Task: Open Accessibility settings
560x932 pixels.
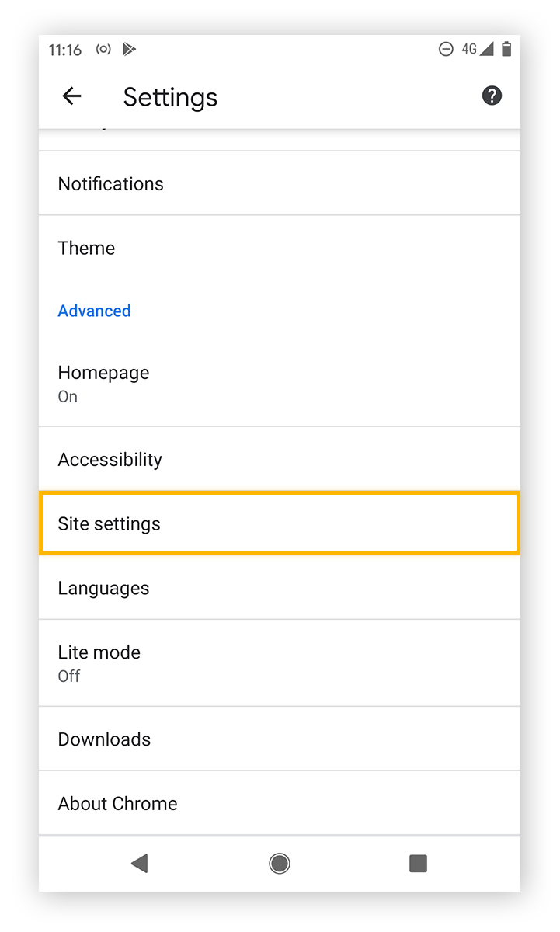Action: pos(280,459)
